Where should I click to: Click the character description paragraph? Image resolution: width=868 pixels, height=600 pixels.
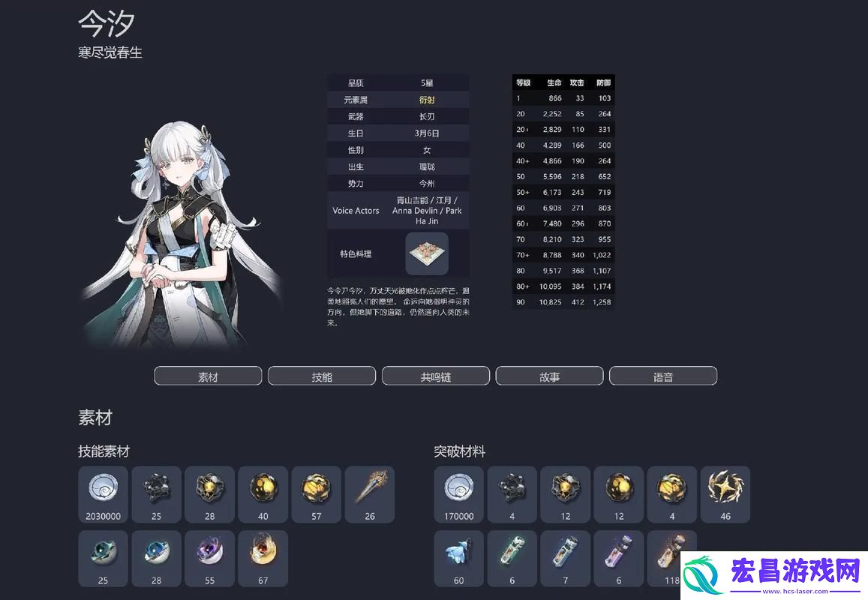(x=398, y=307)
